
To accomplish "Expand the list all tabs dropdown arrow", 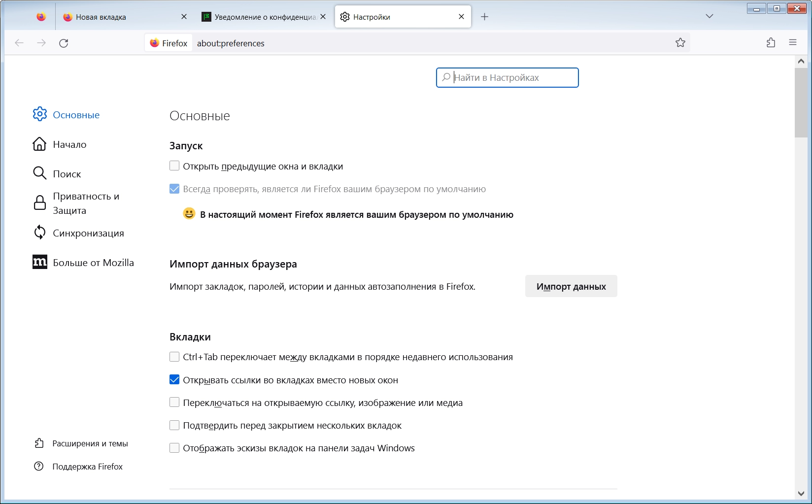I will click(x=710, y=16).
